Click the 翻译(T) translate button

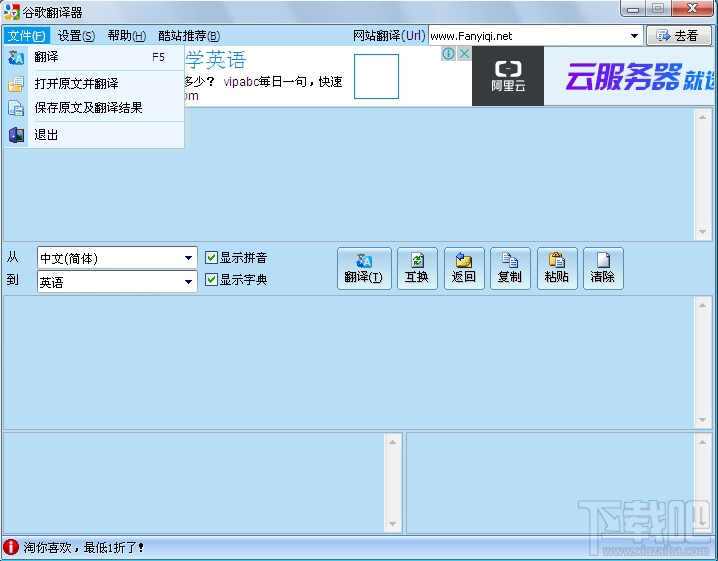click(x=364, y=268)
